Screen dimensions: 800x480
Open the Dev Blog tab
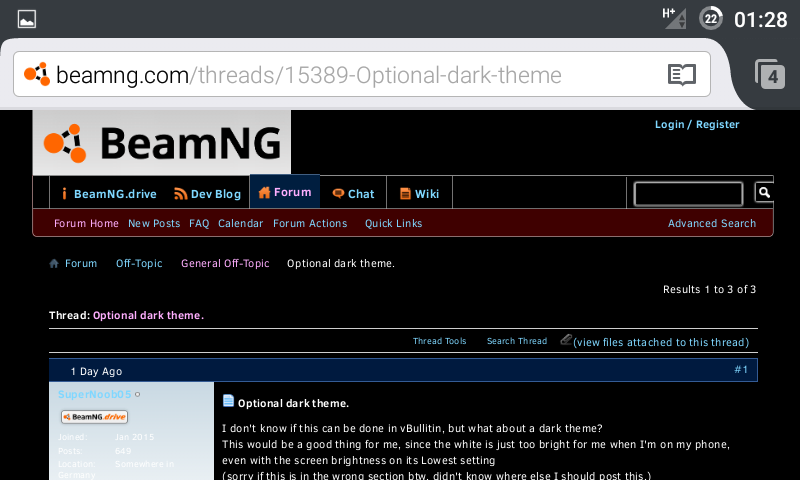pyautogui.click(x=208, y=194)
